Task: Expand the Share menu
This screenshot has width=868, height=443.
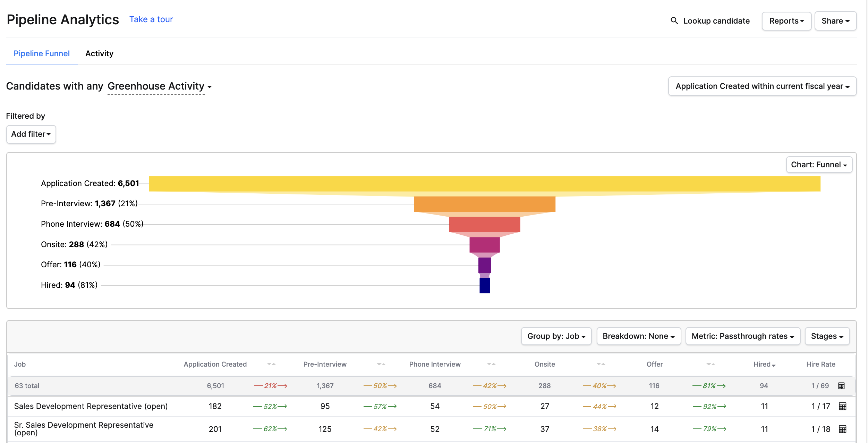Action: coord(835,21)
